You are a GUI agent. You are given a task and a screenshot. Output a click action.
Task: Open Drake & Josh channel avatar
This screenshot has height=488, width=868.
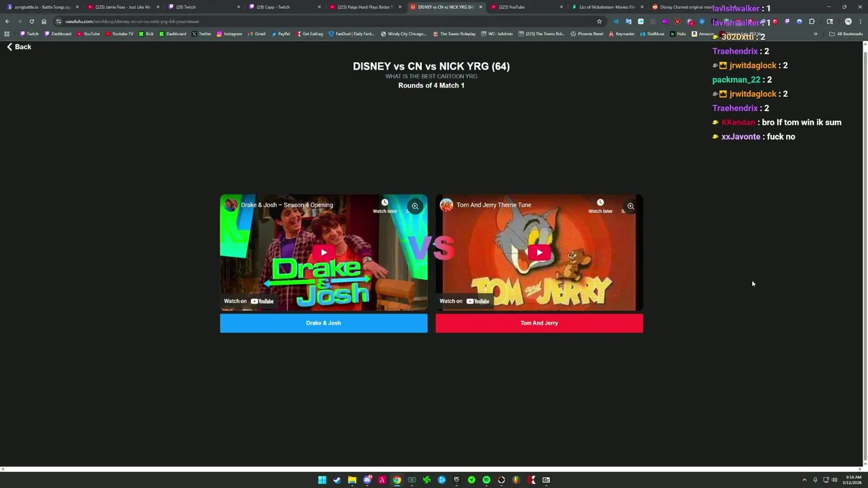pyautogui.click(x=231, y=205)
